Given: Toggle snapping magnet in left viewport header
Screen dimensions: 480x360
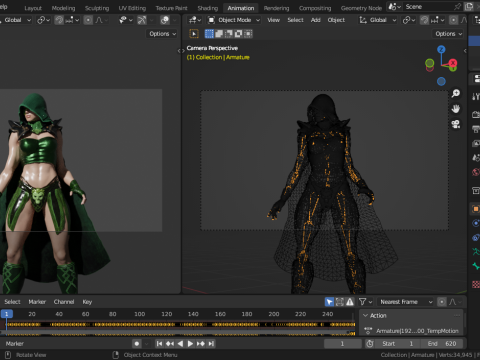Looking at the screenshot, I should pyautogui.click(x=59, y=20).
